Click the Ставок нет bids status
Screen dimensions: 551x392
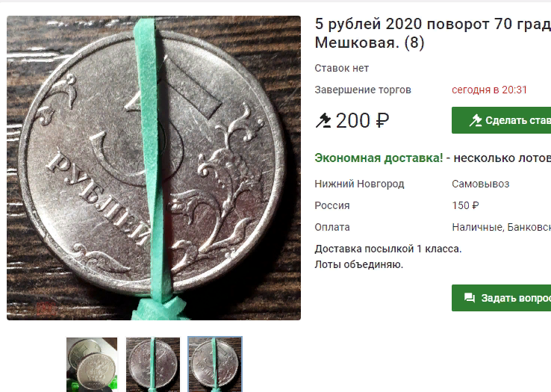(341, 68)
